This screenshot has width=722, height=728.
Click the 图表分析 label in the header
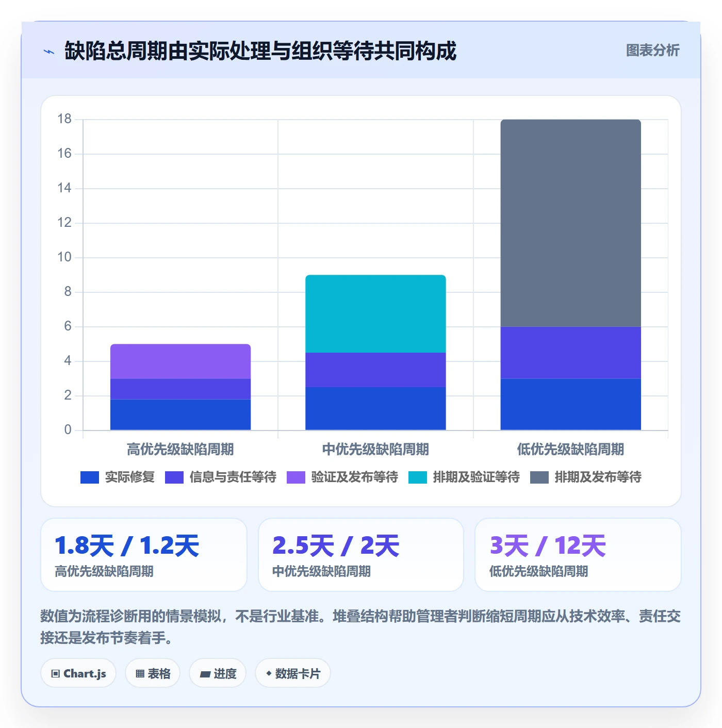point(652,51)
